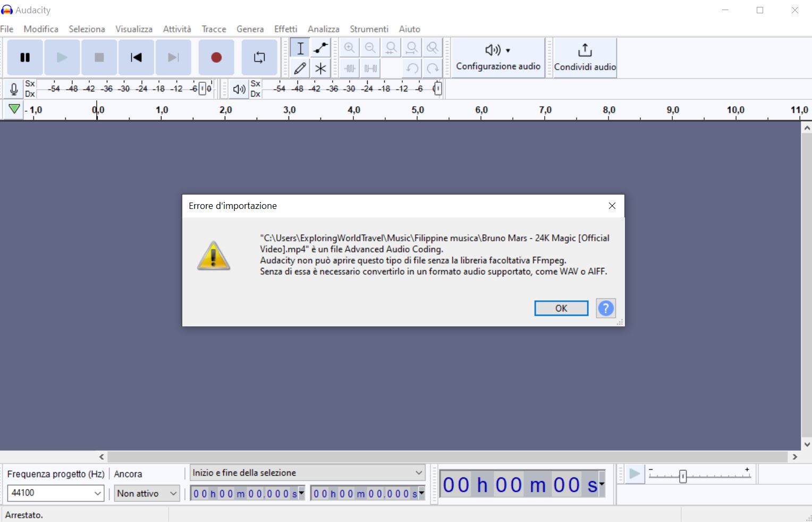Click the 'Arrestato.' status bar text
The height and width of the screenshot is (522, 812).
[x=24, y=515]
